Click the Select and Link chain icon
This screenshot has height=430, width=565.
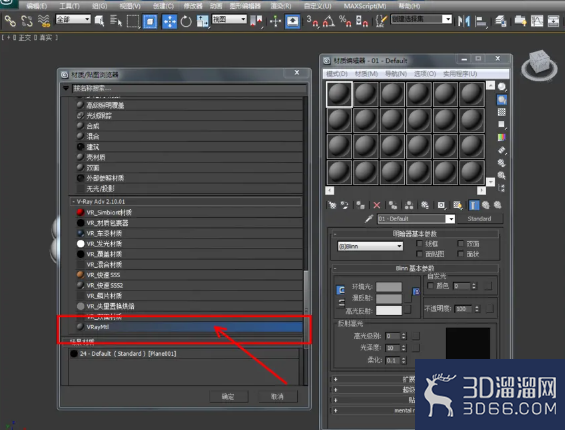coord(10,21)
